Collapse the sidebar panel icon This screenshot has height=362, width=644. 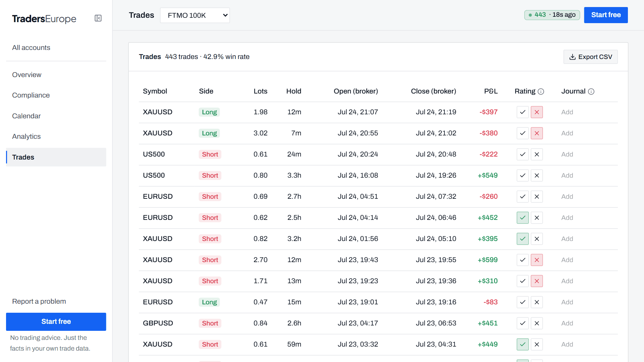click(98, 18)
